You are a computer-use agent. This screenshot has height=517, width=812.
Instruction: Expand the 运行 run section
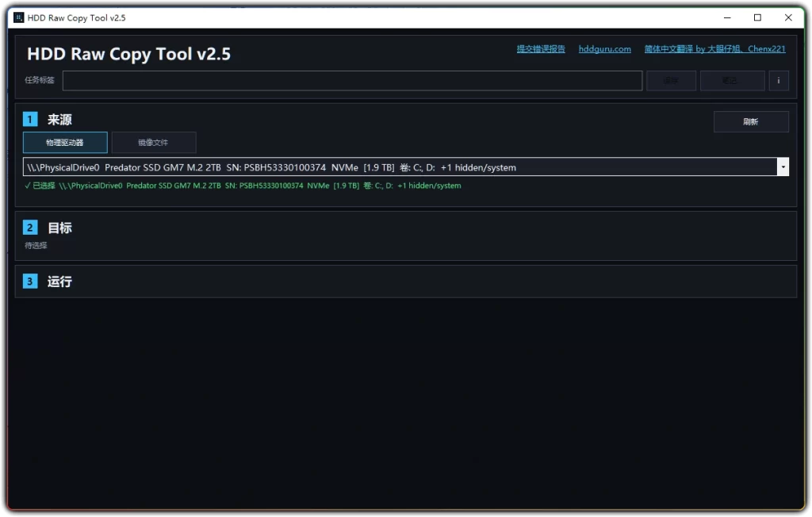59,281
